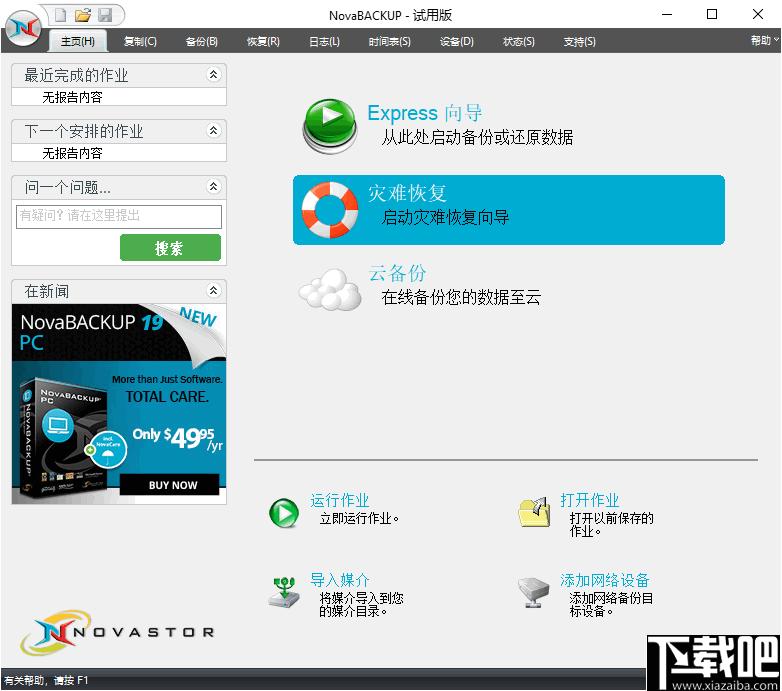The image size is (782, 691).
Task: Click the open job (打开作业) folder icon
Action: (534, 512)
